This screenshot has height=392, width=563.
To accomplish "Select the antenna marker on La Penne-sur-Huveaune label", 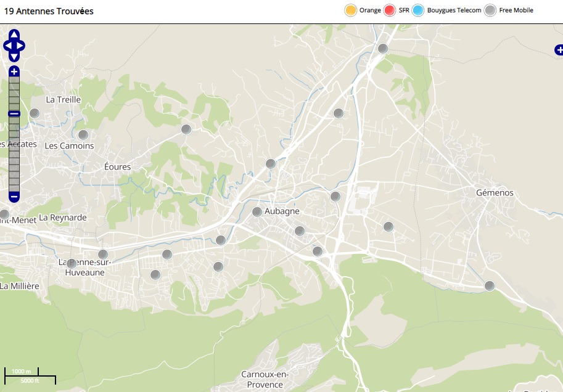I will point(72,264).
